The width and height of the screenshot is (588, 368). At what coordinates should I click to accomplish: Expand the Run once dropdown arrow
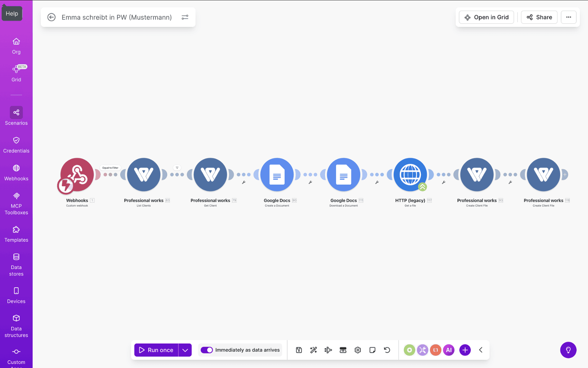[x=185, y=350]
